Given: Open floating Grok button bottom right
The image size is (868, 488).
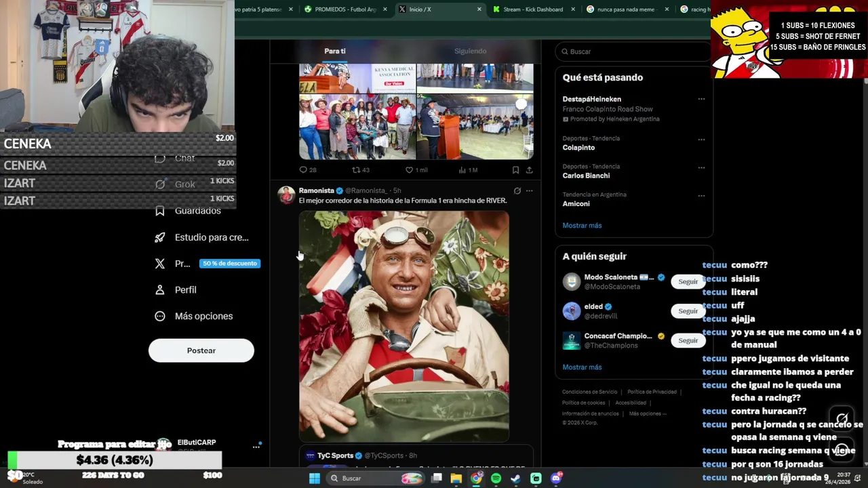Looking at the screenshot, I should (842, 418).
